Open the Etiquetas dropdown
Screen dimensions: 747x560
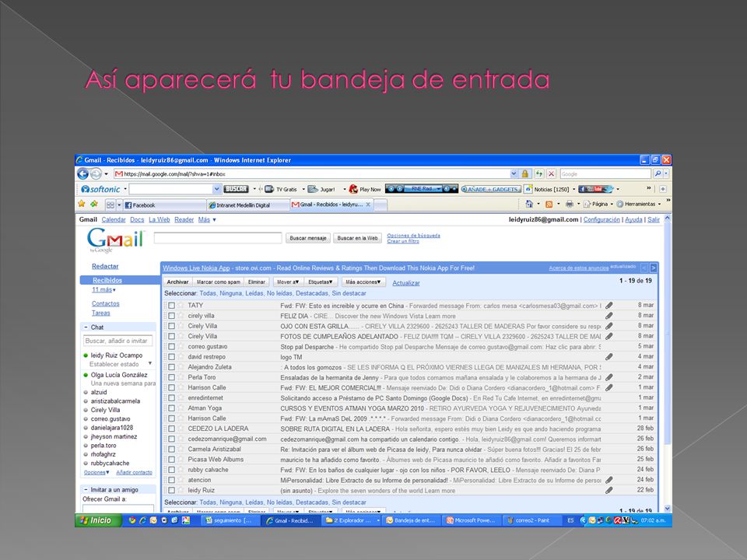point(320,282)
